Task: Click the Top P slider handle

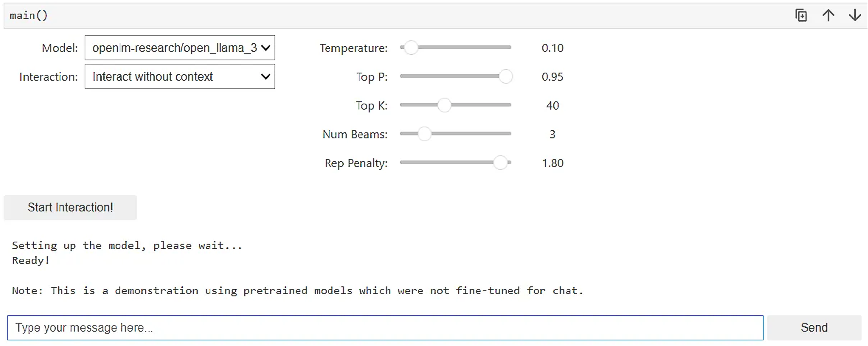Action: (x=506, y=76)
